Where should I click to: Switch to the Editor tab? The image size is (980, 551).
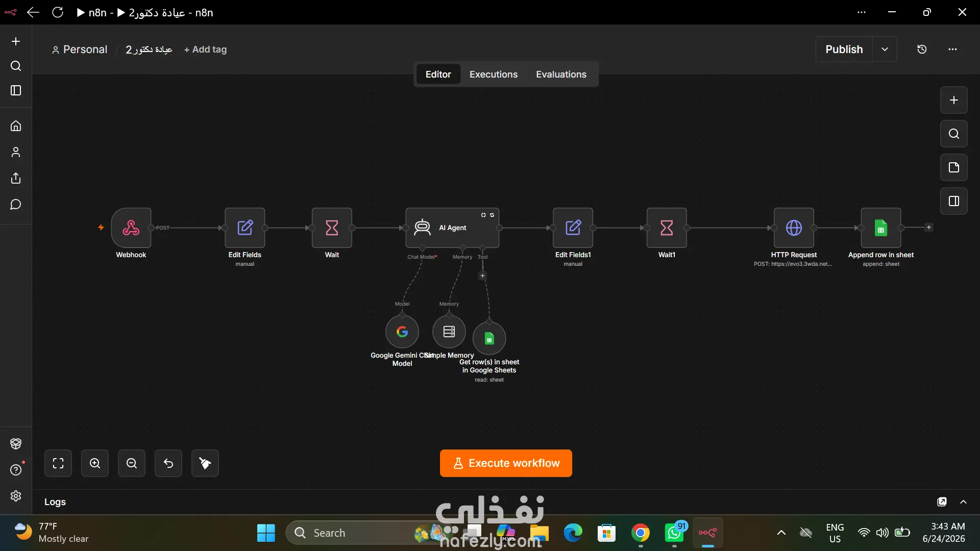click(x=438, y=74)
